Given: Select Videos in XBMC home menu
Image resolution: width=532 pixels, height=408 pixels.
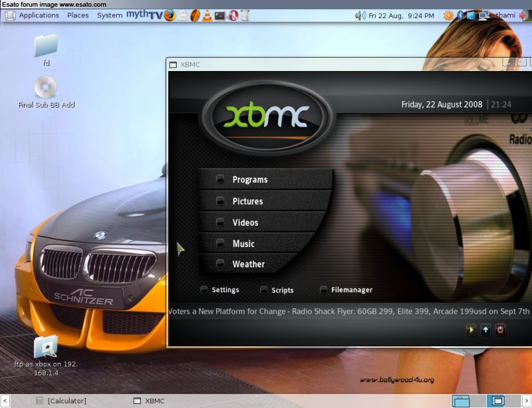Looking at the screenshot, I should coord(261,223).
